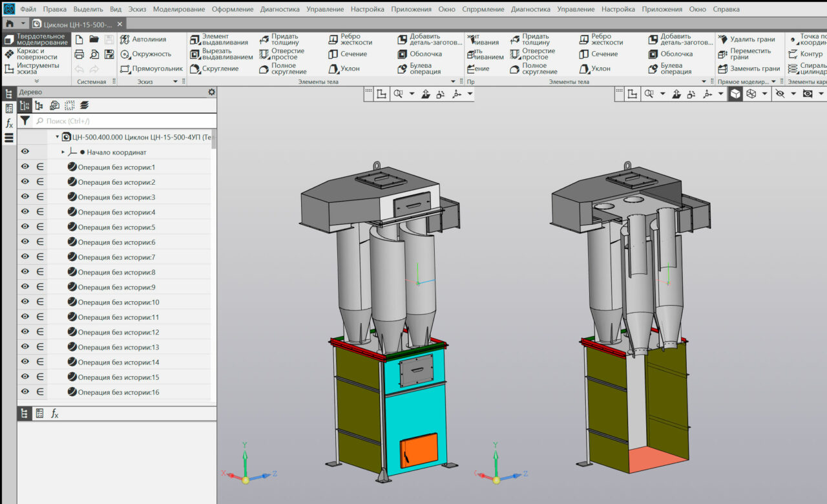Open the Моделирование menu
The width and height of the screenshot is (827, 504).
tap(179, 9)
